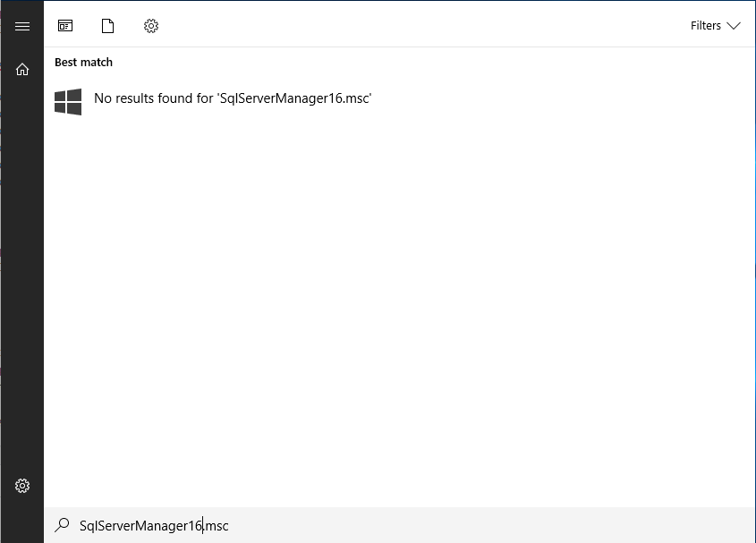Viewport: 756px width, 543px height.
Task: Go to Home in the search sidebar
Action: [x=22, y=70]
